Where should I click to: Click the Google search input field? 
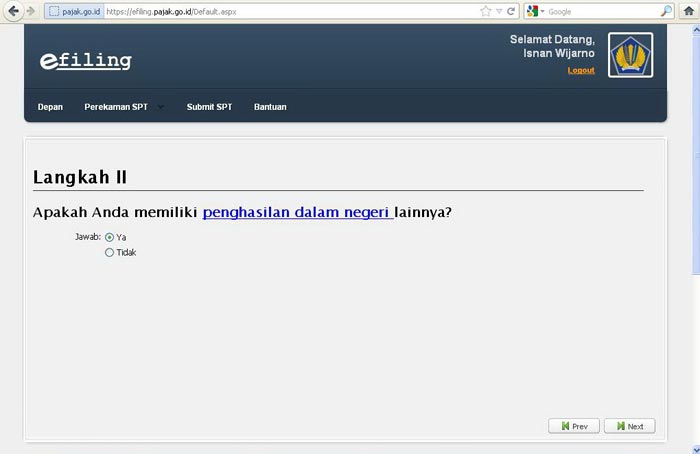(603, 12)
